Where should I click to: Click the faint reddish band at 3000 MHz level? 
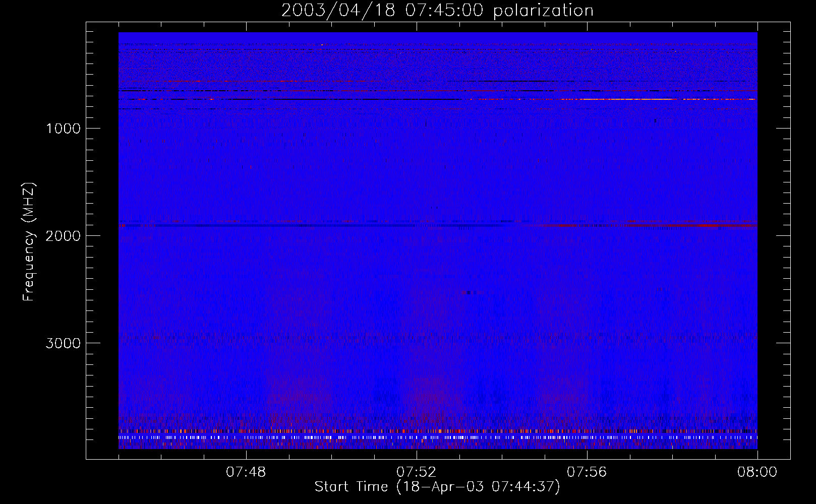[438, 335]
